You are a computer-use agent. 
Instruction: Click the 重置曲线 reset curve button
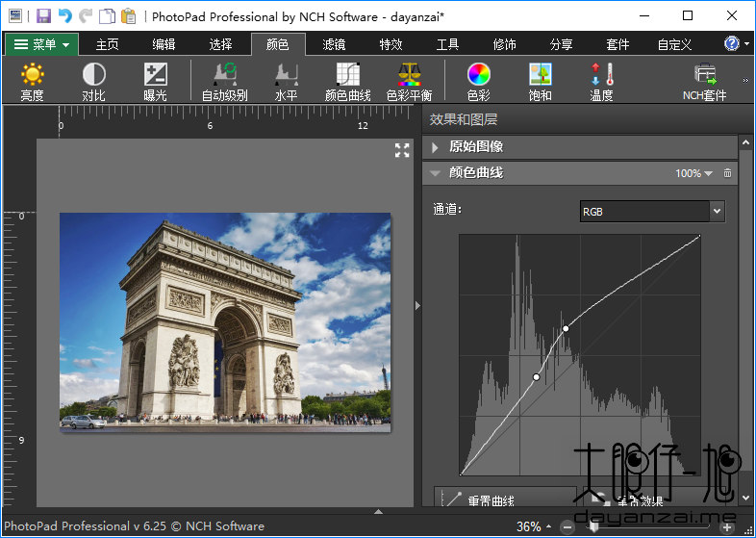pyautogui.click(x=505, y=497)
